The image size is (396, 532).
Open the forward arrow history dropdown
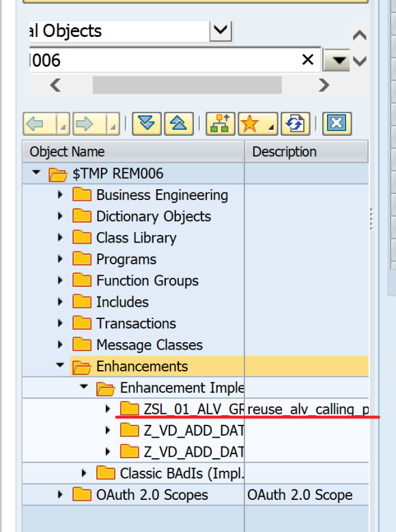[113, 124]
